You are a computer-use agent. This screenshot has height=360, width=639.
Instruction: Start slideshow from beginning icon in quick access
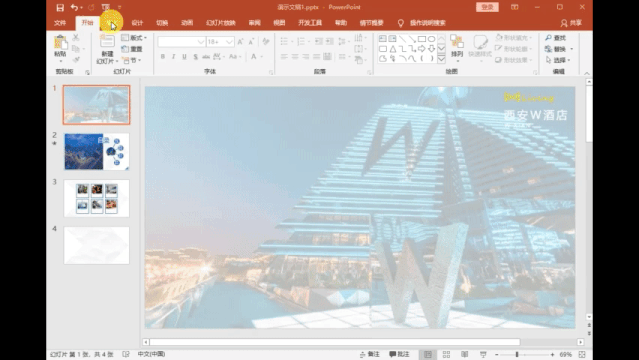tap(106, 7)
